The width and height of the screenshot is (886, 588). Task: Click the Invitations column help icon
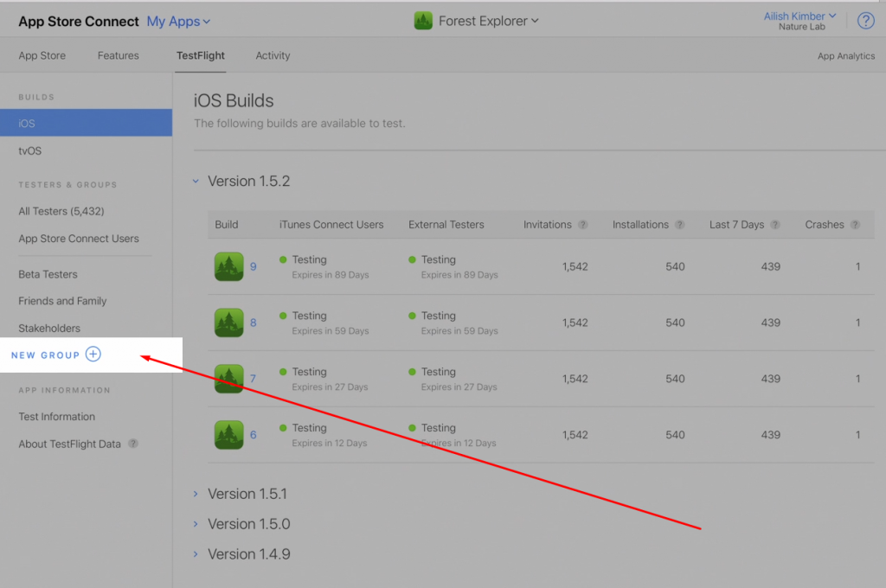click(583, 225)
